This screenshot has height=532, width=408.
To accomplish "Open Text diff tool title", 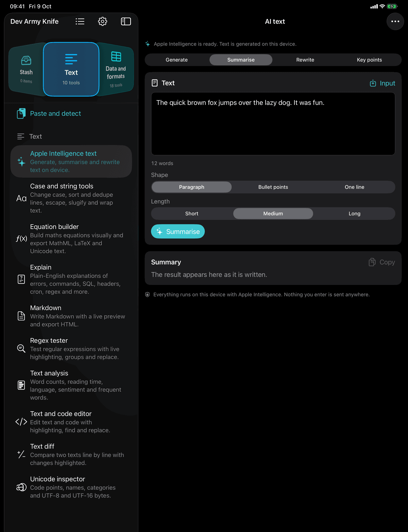I will (x=42, y=446).
